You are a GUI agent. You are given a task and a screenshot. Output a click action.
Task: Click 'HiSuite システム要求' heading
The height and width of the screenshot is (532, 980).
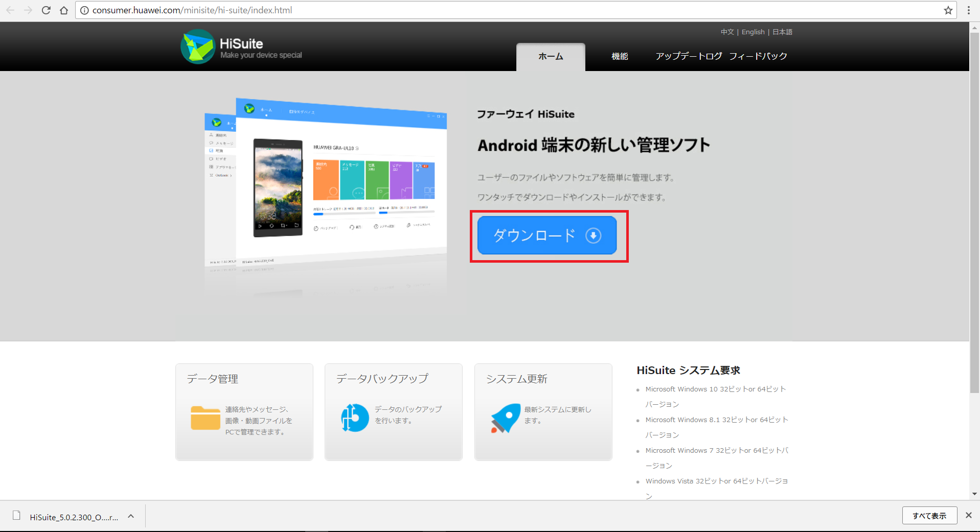point(688,370)
